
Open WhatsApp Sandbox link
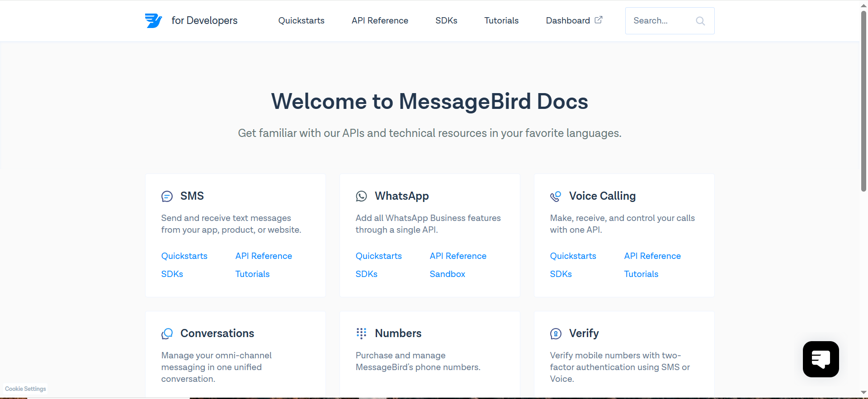coord(447,274)
